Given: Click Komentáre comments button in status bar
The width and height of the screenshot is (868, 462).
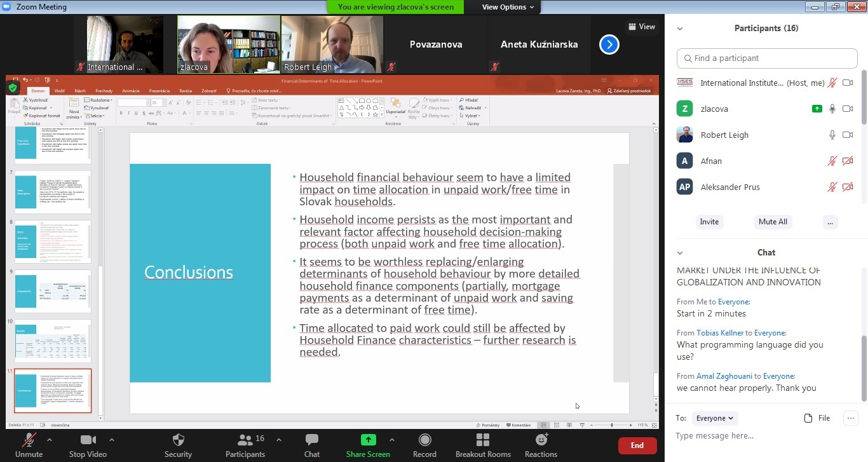Looking at the screenshot, I should (517, 425).
